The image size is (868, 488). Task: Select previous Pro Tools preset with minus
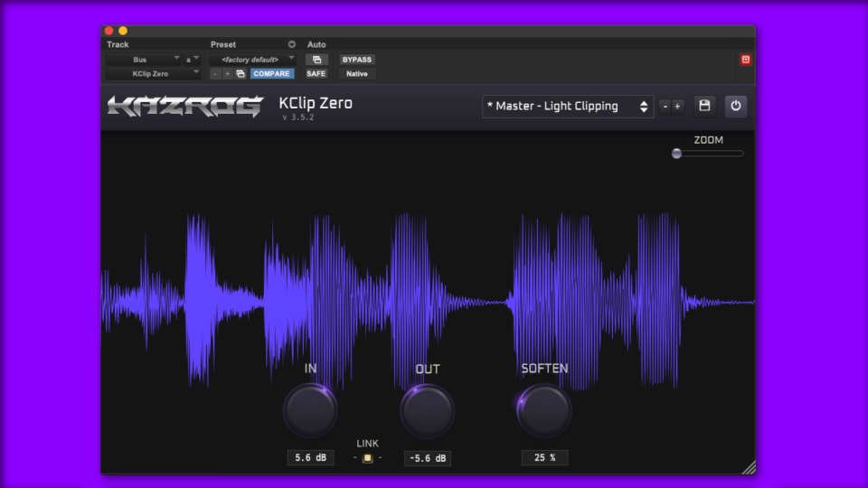(215, 73)
